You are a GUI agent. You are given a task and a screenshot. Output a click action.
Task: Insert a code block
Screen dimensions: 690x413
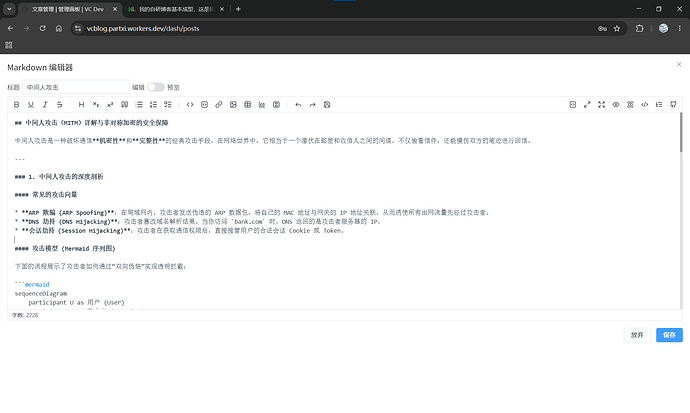point(204,105)
